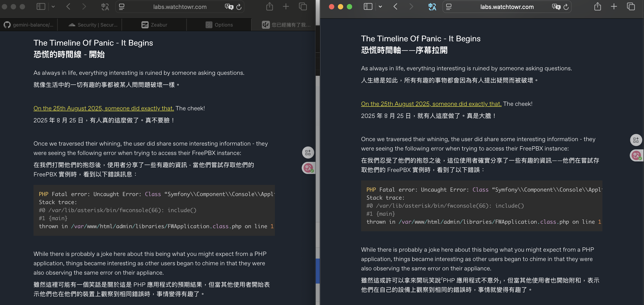Viewport: 644px width, 305px height.
Task: Click the blue translate icon in right toolbar
Action: tap(432, 7)
